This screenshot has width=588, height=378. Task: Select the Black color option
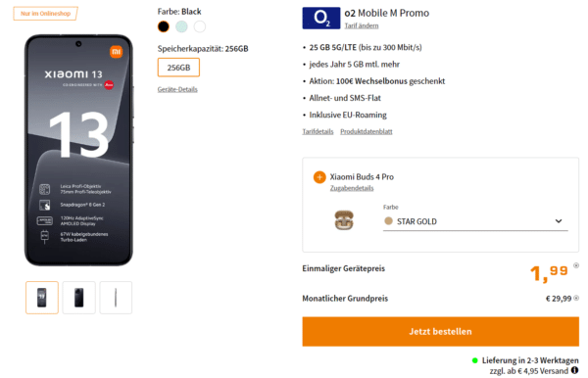[163, 26]
